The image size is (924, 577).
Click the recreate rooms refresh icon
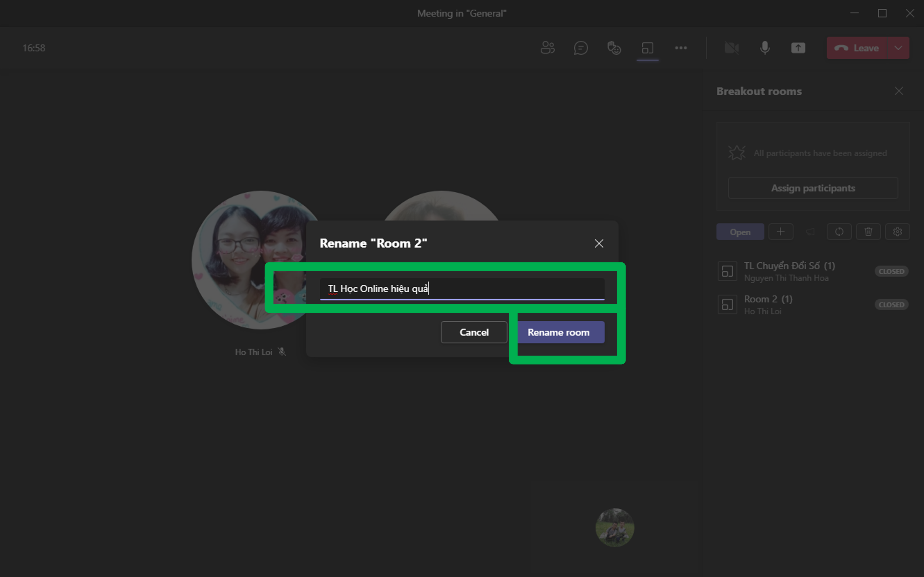839,232
